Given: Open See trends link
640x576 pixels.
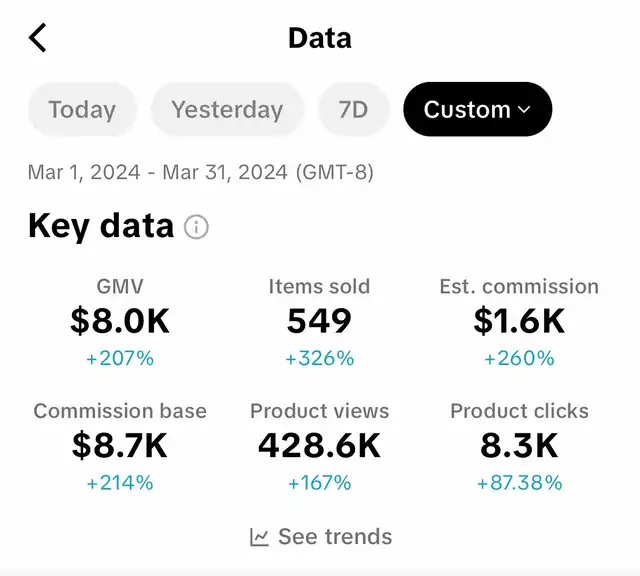Looking at the screenshot, I should [x=334, y=537].
